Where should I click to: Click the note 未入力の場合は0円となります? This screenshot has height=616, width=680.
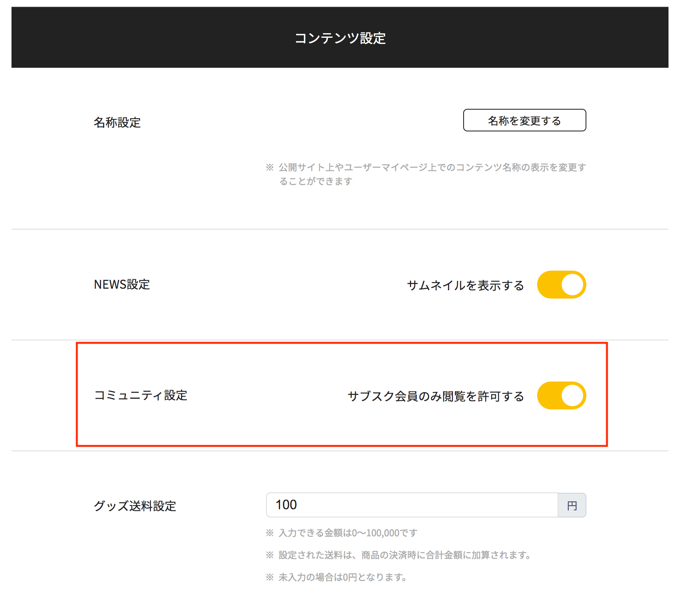point(342,577)
